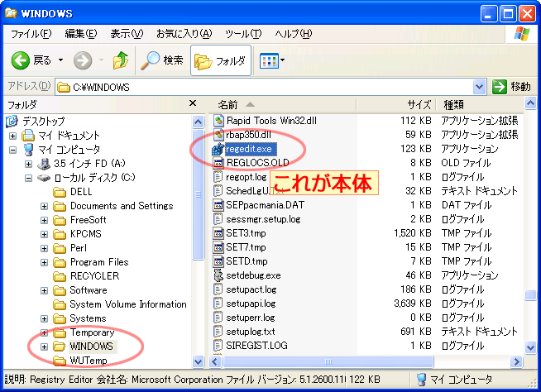541x392 pixels.
Task: Open the ファイル(F) menu
Action: [x=31, y=34]
